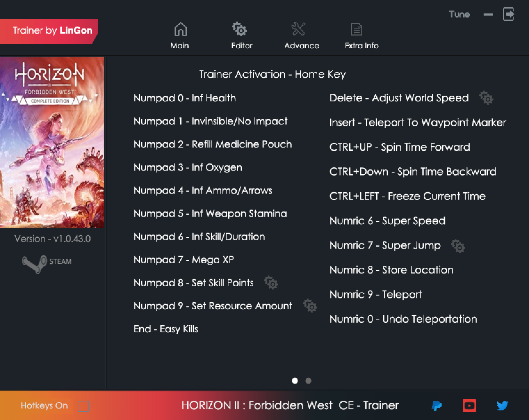Select Numpad 8 - Set Skill Points text
Viewport: 529px width, 420px height.
(x=193, y=283)
